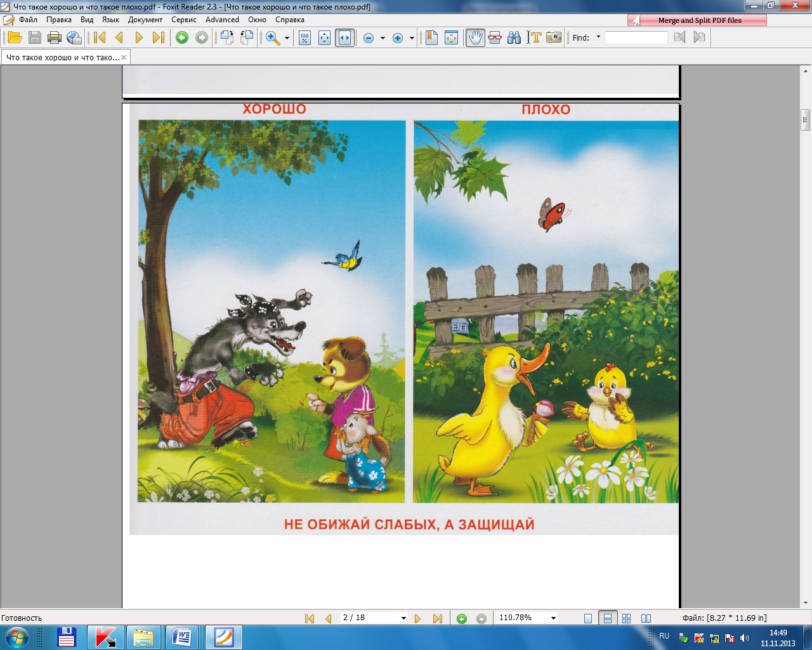Viewport: 812px width, 650px height.
Task: Go to next page via top toolbar
Action: click(139, 37)
